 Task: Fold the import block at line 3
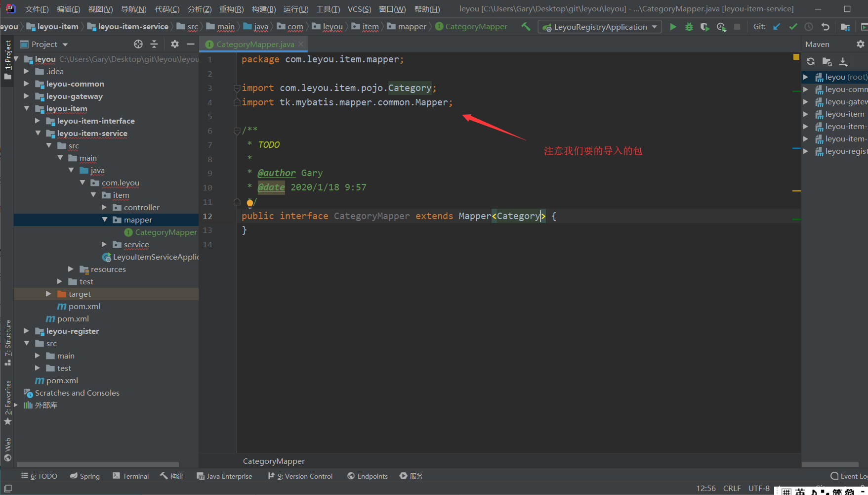point(237,88)
